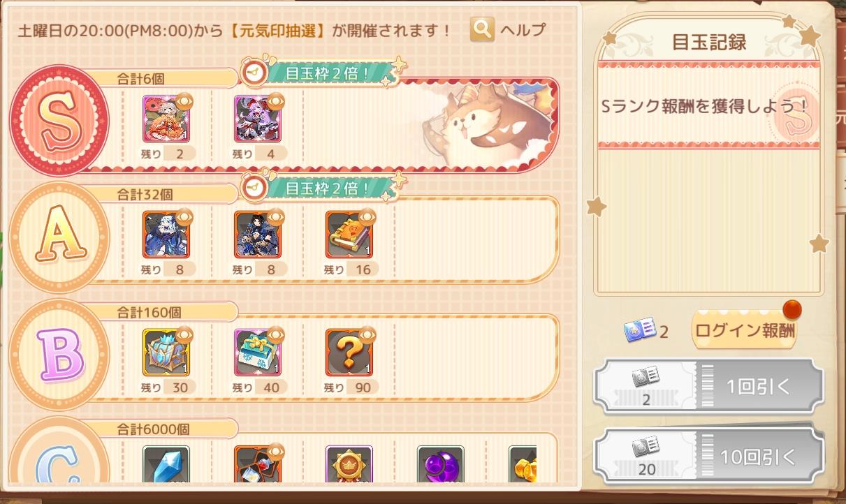Click the C rank blue crystal item
Screen dimensions: 846x504
(x=166, y=464)
